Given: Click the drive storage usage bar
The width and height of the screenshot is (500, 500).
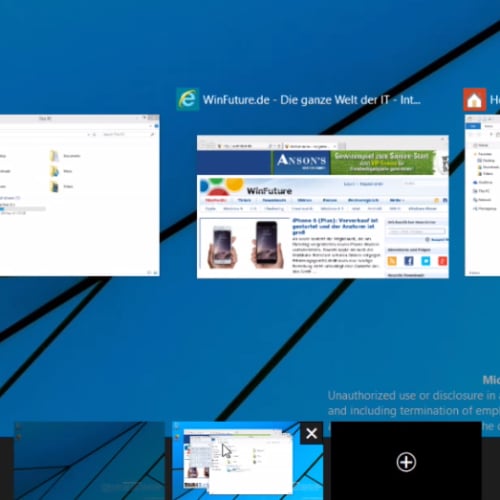Looking at the screenshot, I should coord(23,209).
